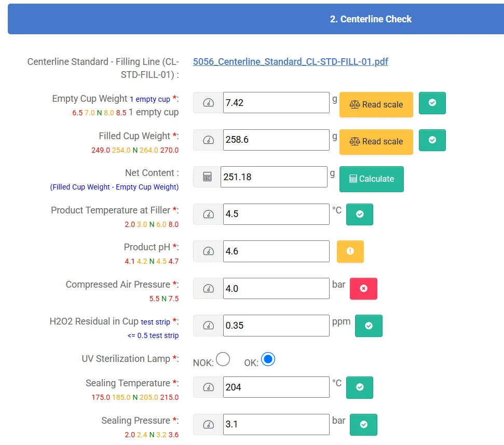Image resolution: width=504 pixels, height=445 pixels.
Task: Click the Filled Cup Weight input field
Action: (276, 140)
